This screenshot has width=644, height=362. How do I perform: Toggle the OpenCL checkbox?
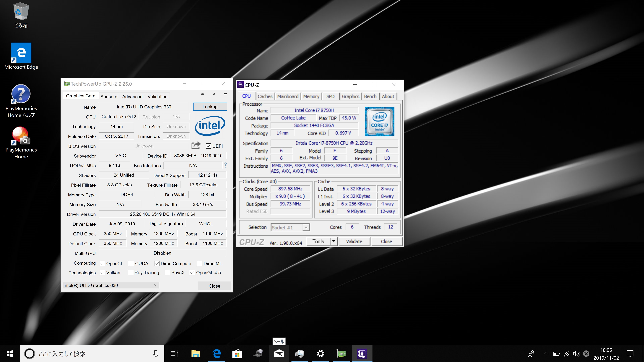102,263
